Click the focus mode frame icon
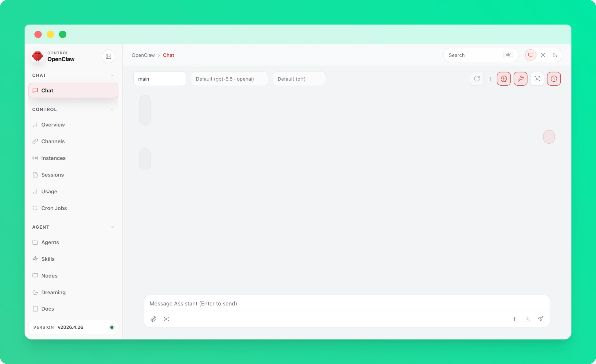The width and height of the screenshot is (596, 364). 537,79
